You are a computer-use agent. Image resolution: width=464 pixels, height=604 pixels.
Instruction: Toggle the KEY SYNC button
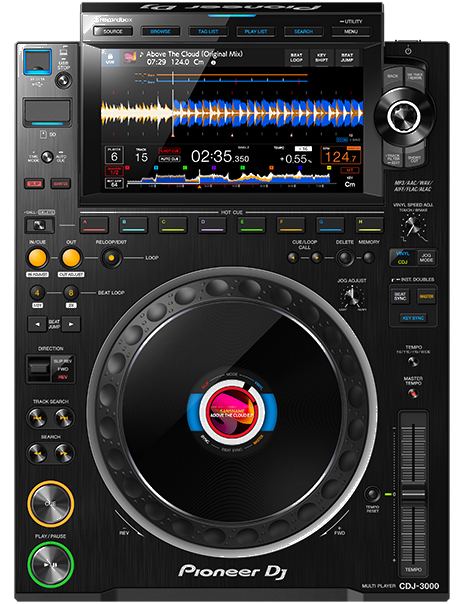point(413,318)
